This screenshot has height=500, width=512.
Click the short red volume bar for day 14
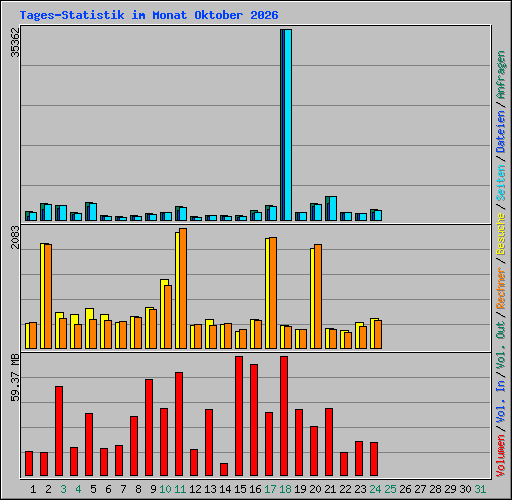224,469
